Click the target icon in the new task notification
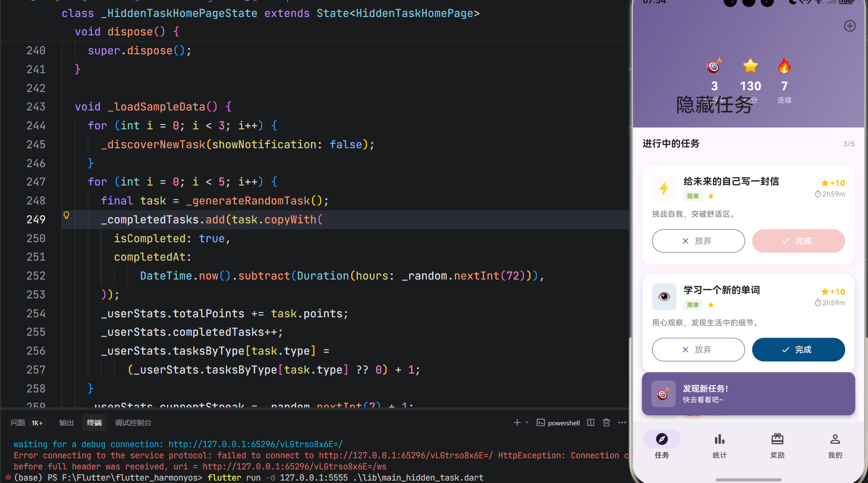Screen dimensions: 868x483 point(663,393)
